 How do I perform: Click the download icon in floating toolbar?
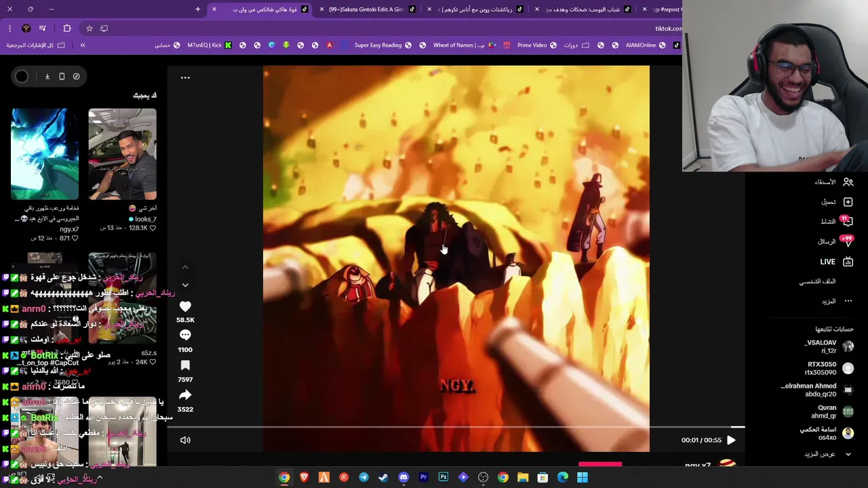pos(47,77)
